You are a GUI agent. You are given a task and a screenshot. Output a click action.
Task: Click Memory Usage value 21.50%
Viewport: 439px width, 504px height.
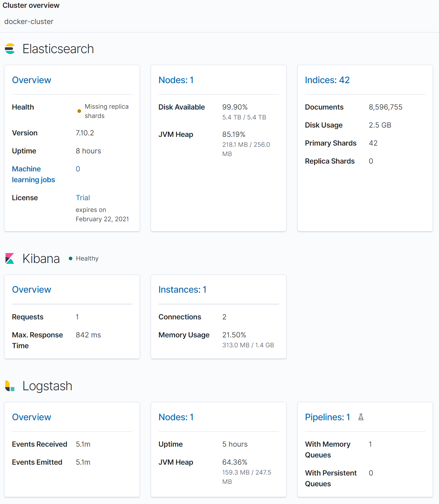pyautogui.click(x=234, y=335)
